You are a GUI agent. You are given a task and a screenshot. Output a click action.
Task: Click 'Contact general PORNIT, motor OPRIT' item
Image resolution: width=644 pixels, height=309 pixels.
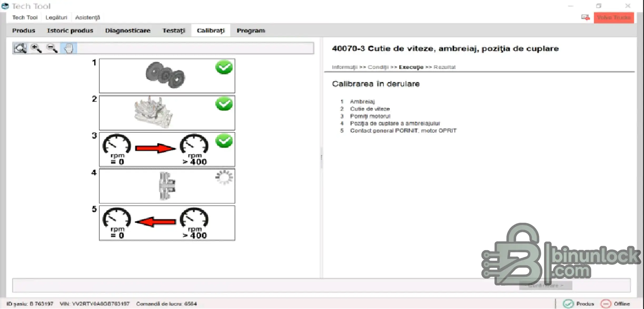click(403, 131)
